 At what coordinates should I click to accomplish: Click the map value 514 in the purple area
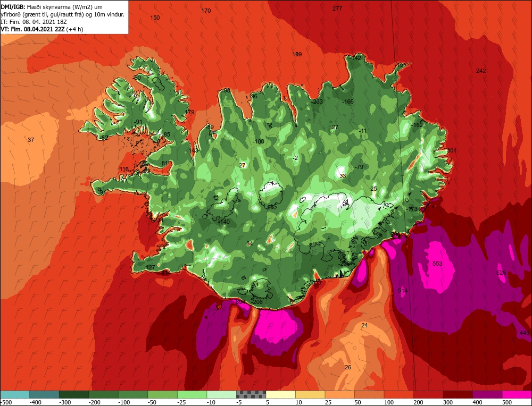(403, 291)
